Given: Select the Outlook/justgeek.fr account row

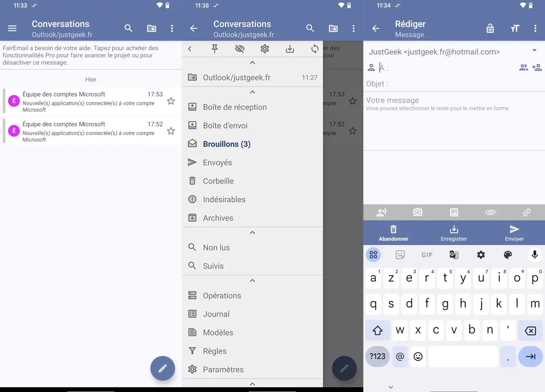Looking at the screenshot, I should pos(253,77).
